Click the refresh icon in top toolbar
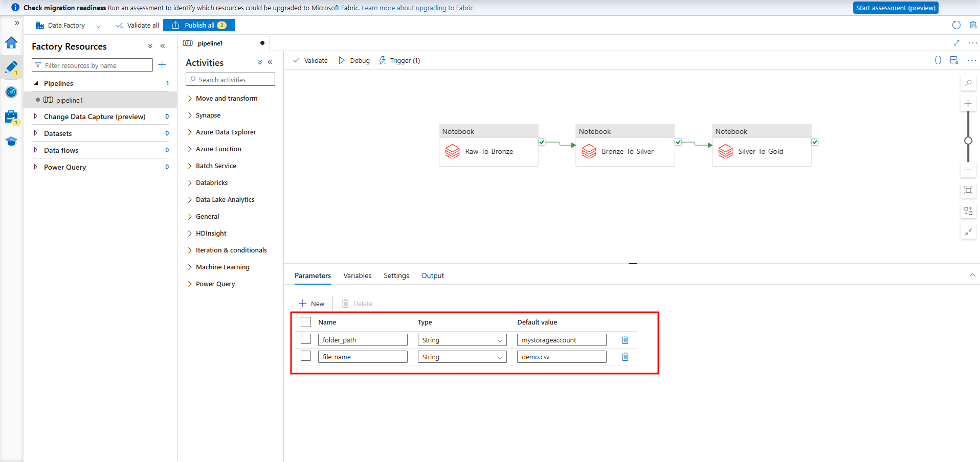 click(956, 25)
